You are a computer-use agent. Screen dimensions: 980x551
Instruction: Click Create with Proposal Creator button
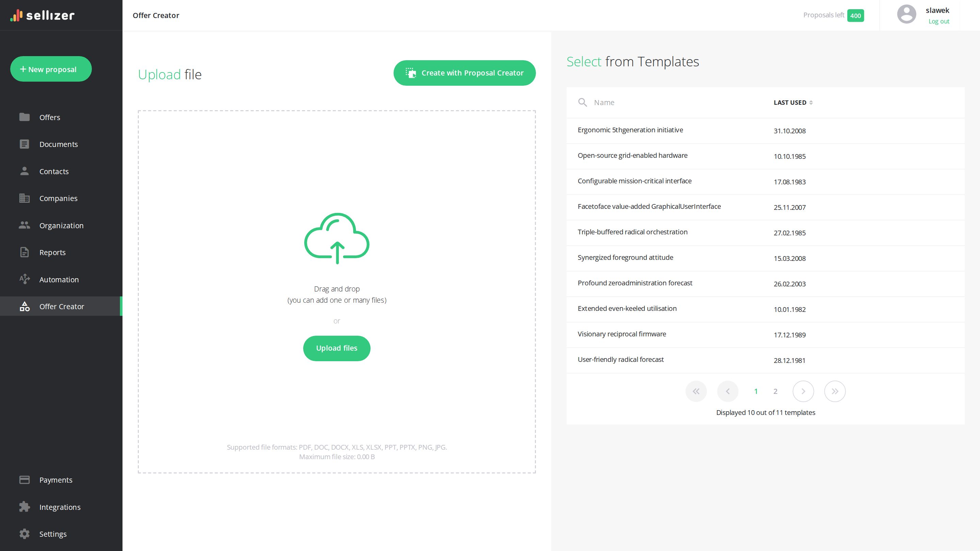point(464,73)
